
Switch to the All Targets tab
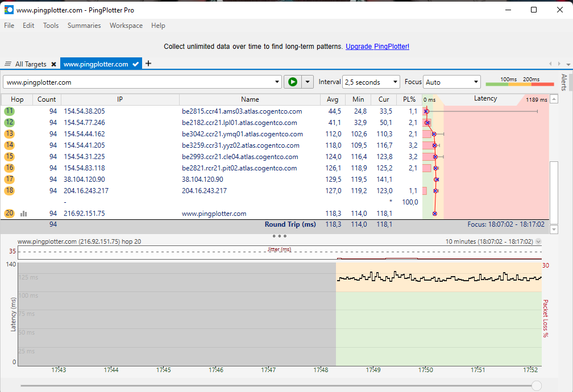click(x=30, y=64)
